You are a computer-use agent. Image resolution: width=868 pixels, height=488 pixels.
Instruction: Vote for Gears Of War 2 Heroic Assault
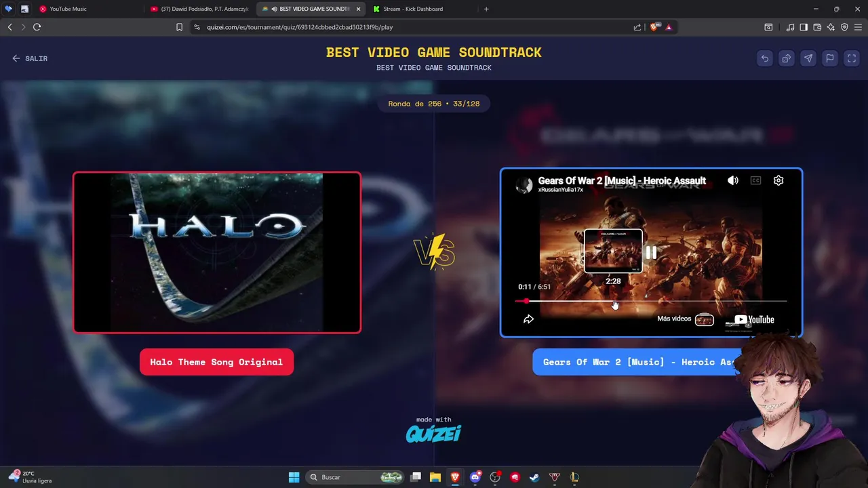point(638,362)
